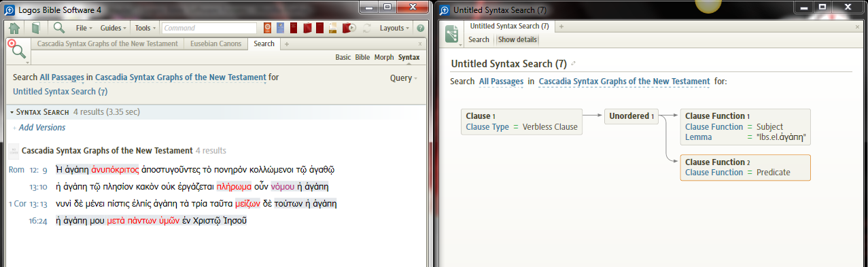Open Rom 12:9 search result
This screenshot has width=868, height=267.
pos(29,170)
